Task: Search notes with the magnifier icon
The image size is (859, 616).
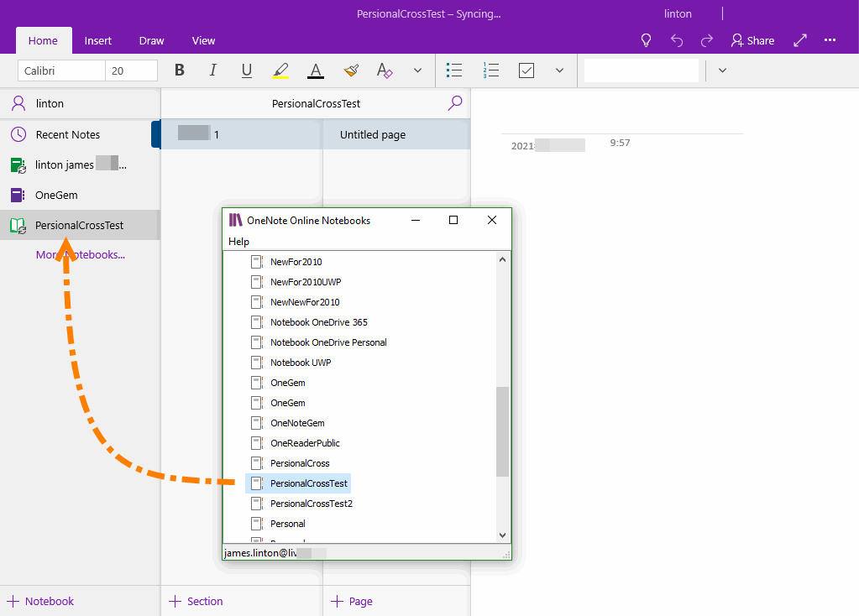Action: [x=455, y=103]
